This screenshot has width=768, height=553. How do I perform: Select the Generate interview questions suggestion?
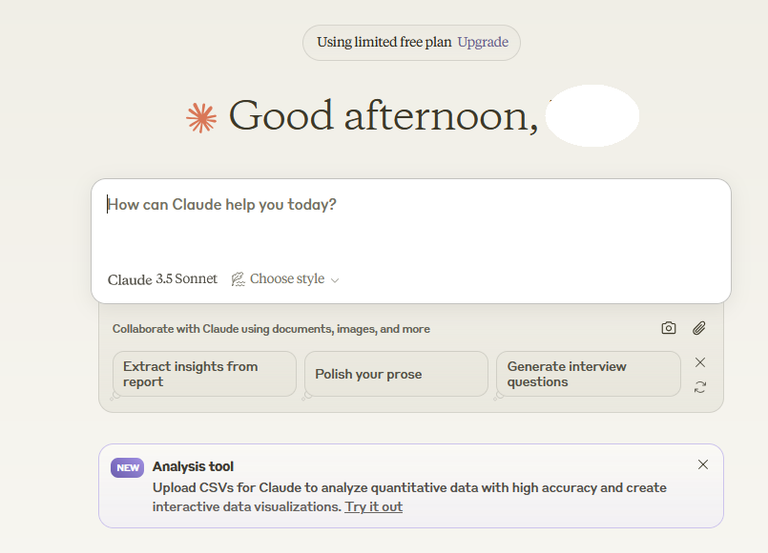(588, 374)
